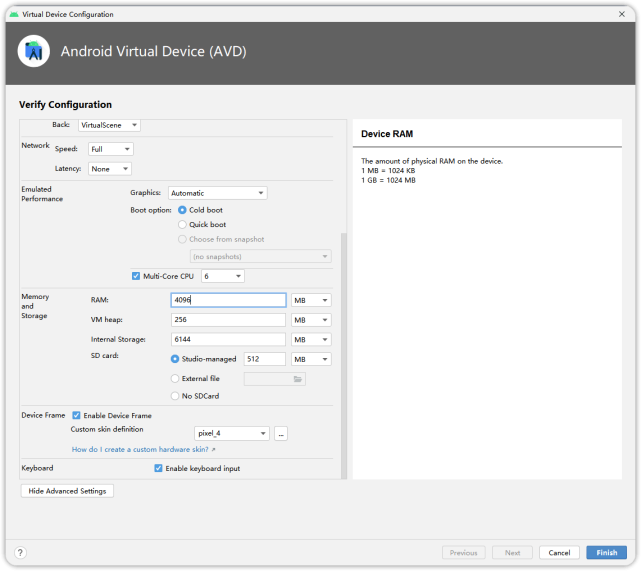This screenshot has height=571, width=641.
Task: Select the Quick boot option
Action: tap(182, 225)
